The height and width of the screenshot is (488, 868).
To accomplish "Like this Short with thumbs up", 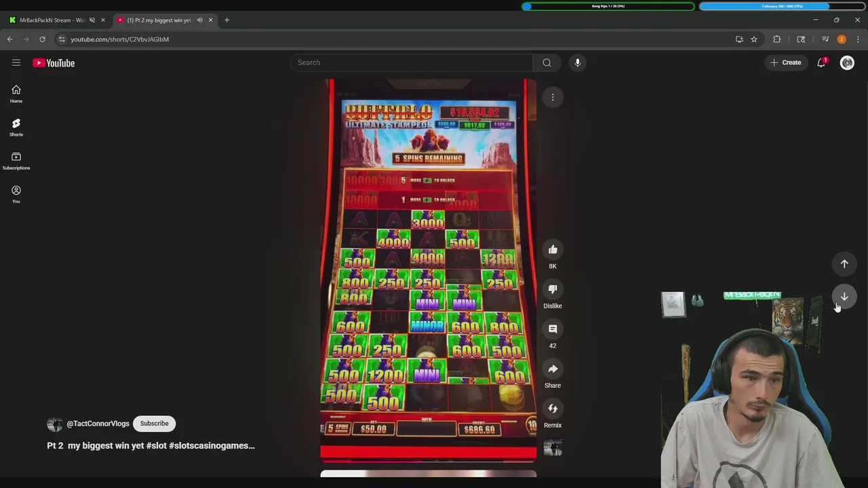I will [x=553, y=249].
